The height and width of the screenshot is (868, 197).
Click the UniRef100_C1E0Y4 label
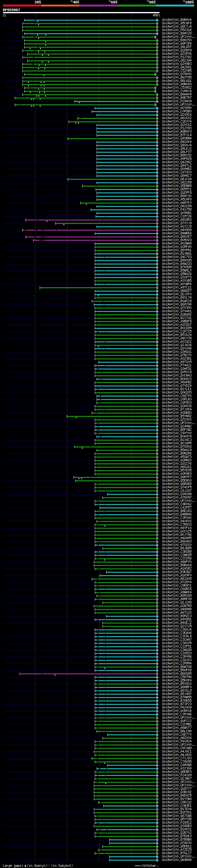(x=177, y=121)
